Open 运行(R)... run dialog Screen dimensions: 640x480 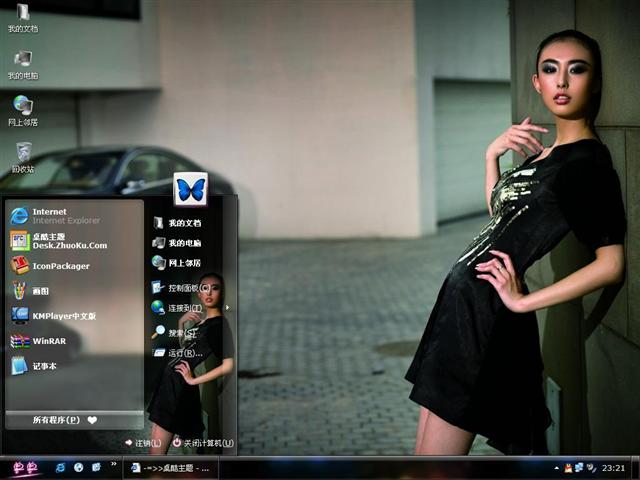(178, 353)
